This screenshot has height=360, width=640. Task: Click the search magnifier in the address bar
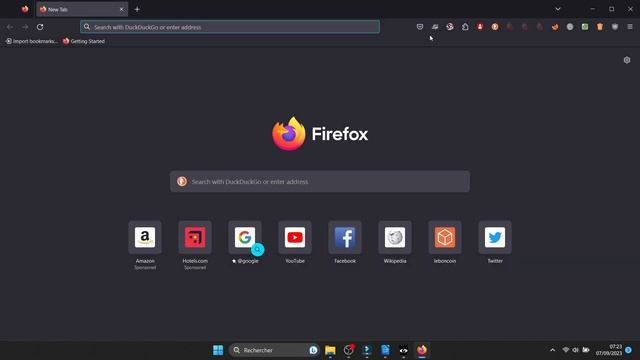(x=87, y=27)
